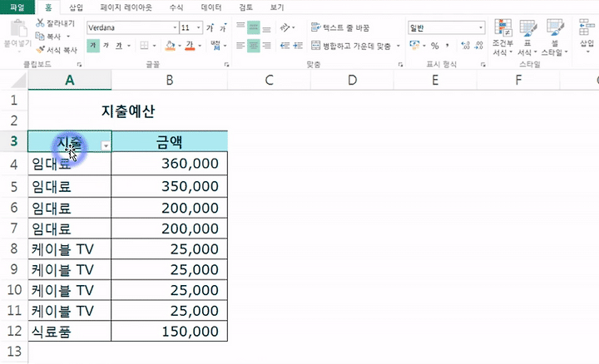Open Clipboard (클립보드) group dialog launcher
The width and height of the screenshot is (599, 364).
pyautogui.click(x=80, y=65)
